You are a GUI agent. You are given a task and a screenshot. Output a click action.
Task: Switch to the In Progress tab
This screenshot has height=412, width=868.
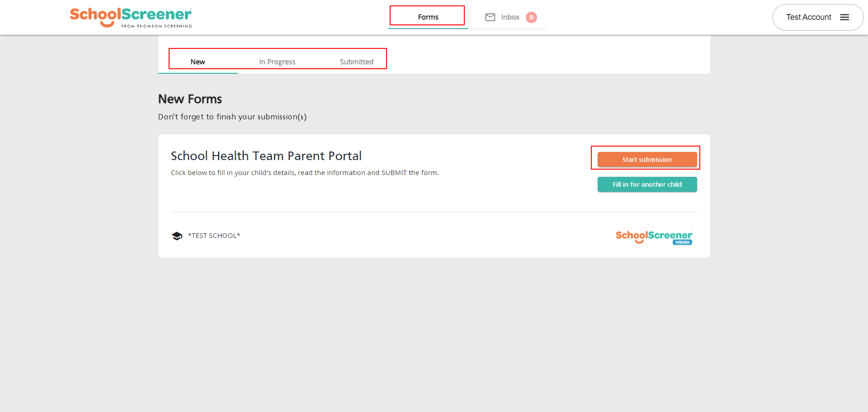[x=277, y=62]
